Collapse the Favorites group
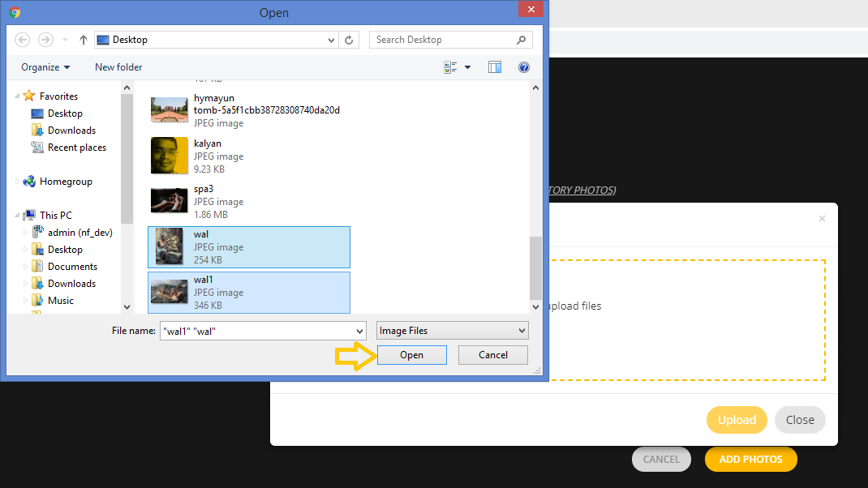 point(17,96)
